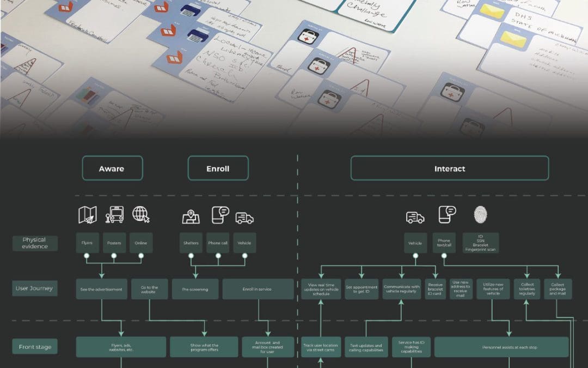The width and height of the screenshot is (588, 368).
Task: Click the fingerprint icon
Action: tap(480, 214)
